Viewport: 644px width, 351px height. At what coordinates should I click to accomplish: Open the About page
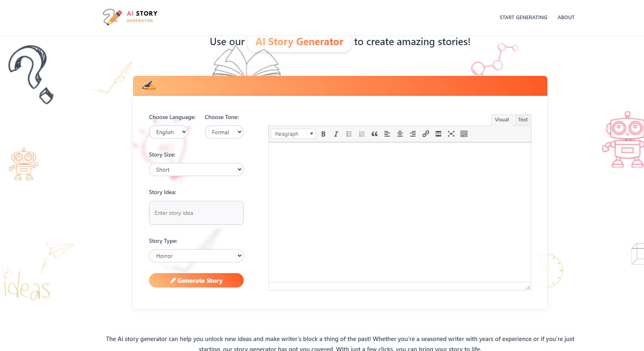coord(566,18)
